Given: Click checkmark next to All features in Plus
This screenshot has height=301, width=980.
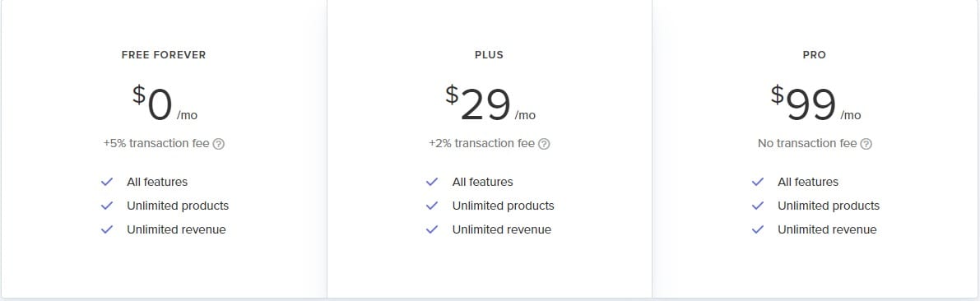Looking at the screenshot, I should coord(432,182).
